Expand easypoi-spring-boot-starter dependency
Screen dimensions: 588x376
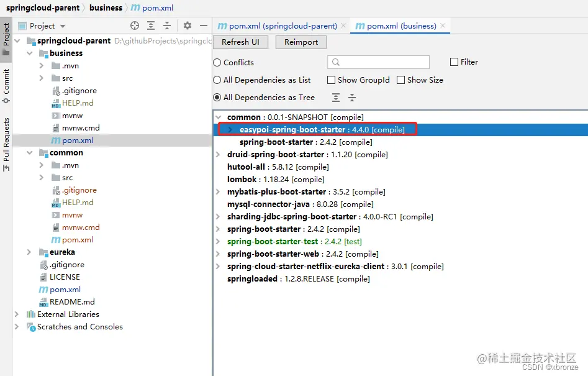[x=230, y=129]
